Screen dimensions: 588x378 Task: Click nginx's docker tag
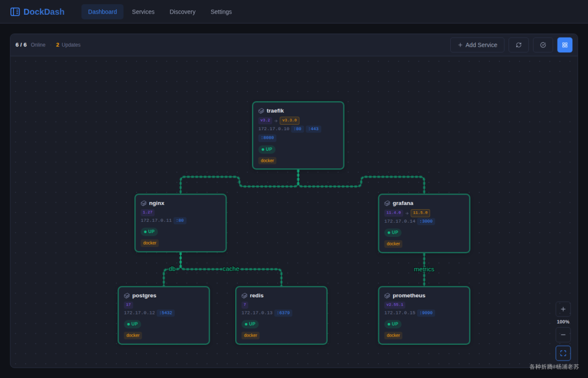point(150,243)
